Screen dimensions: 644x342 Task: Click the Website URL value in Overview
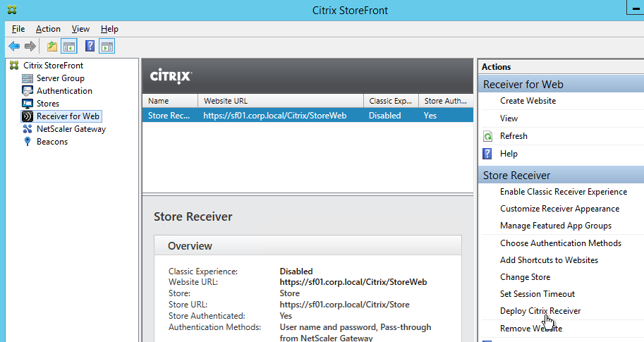point(353,282)
